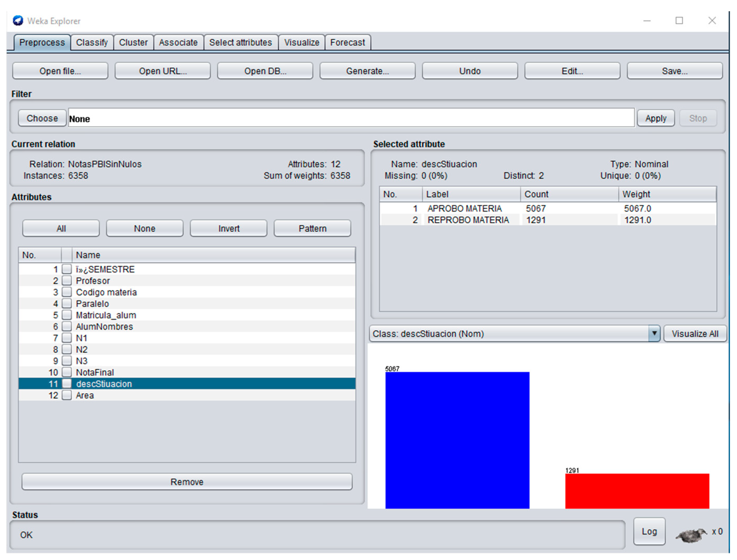737x560 pixels.
Task: Check the NotaFinal attribute checkbox
Action: pos(67,372)
